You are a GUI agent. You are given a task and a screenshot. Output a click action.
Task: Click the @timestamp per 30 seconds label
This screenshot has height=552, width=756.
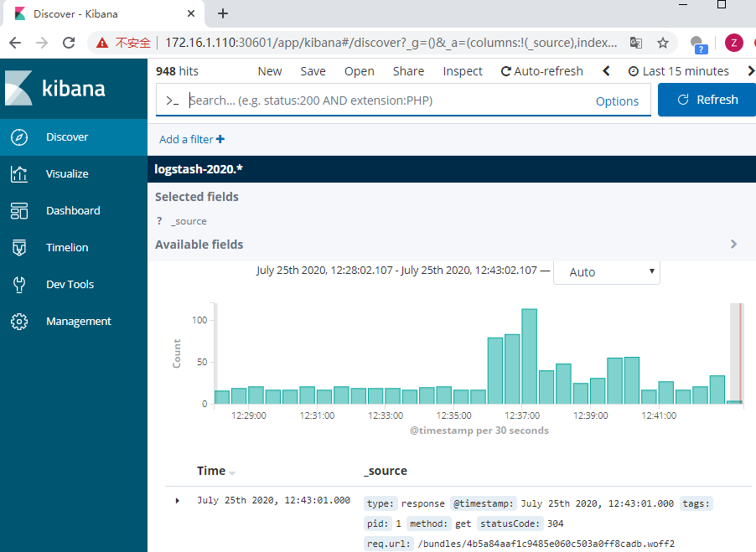click(479, 431)
